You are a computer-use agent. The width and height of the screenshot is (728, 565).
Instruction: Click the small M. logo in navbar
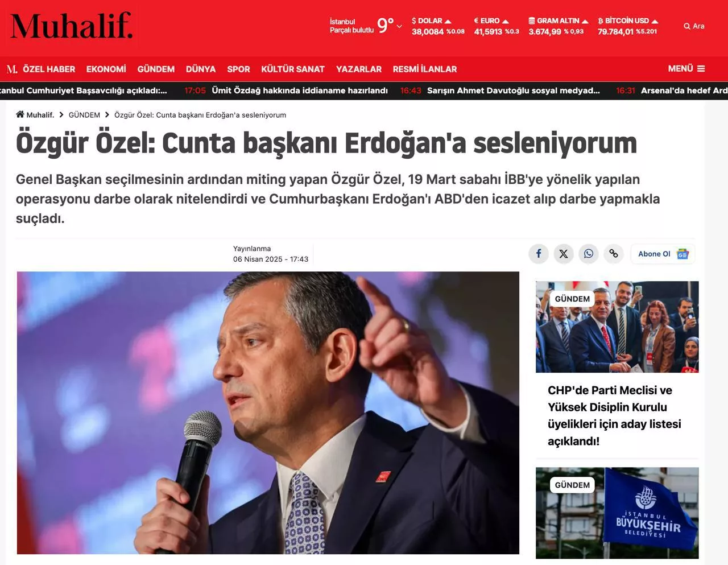tap(12, 69)
